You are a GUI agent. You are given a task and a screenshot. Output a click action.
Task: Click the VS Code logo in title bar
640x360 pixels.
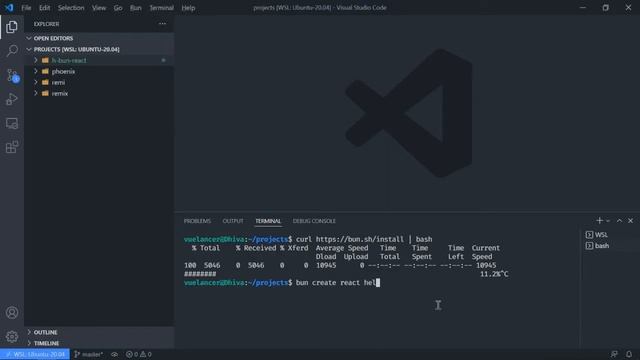pos(9,8)
